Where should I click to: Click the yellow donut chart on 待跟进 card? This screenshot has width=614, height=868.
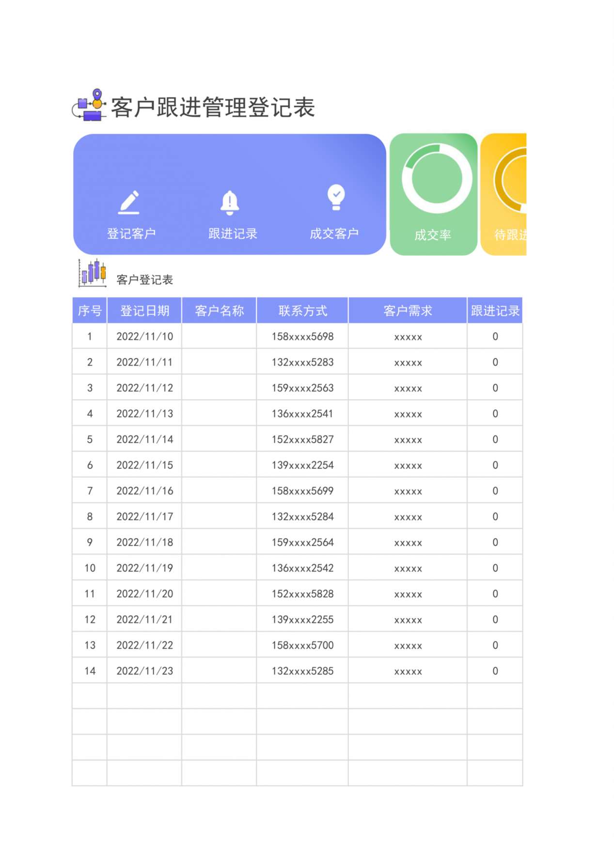pos(510,180)
